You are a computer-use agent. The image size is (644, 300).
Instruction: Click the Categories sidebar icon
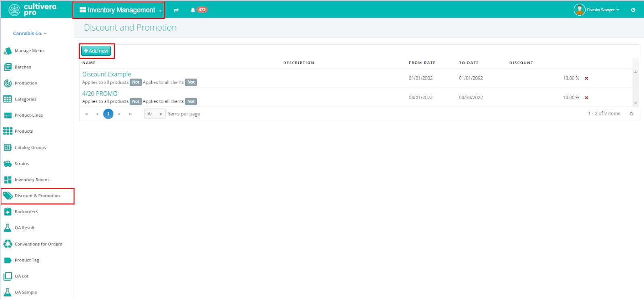point(8,99)
